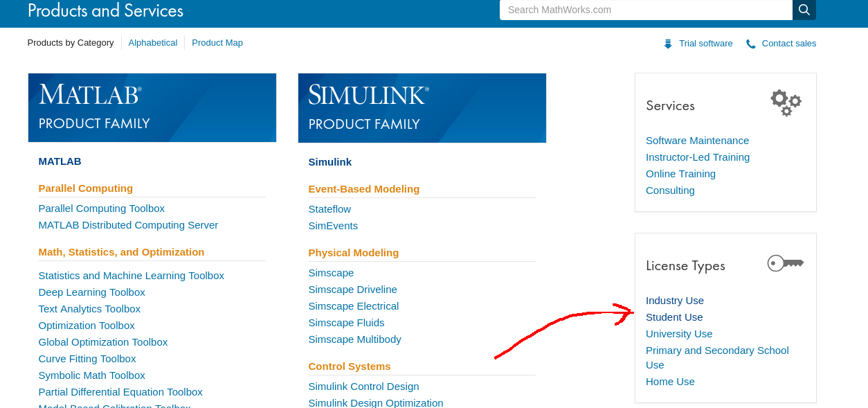Click Online Training under Services

click(x=680, y=173)
